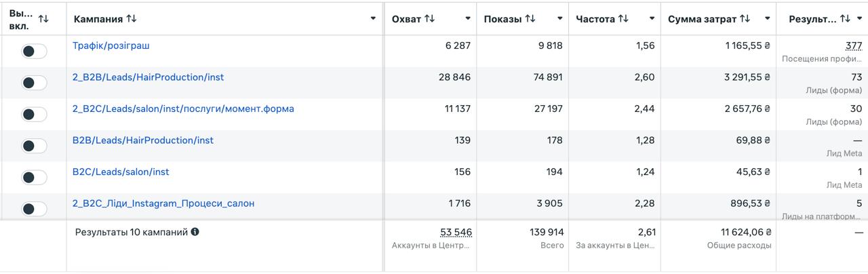Toggle the B2C/Leads/salon/inst campaign switch
This screenshot has width=868, height=274.
tap(34, 178)
